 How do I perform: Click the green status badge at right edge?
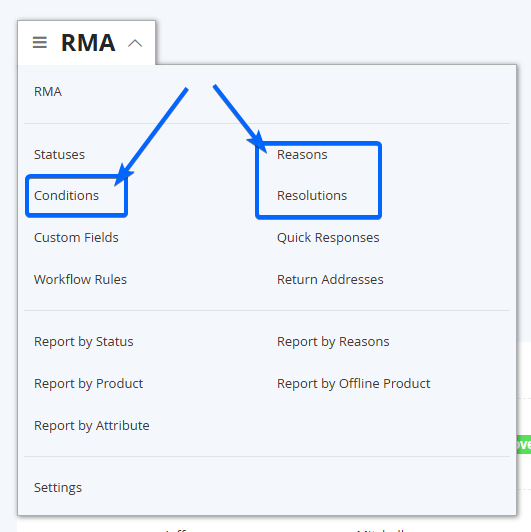(x=524, y=444)
